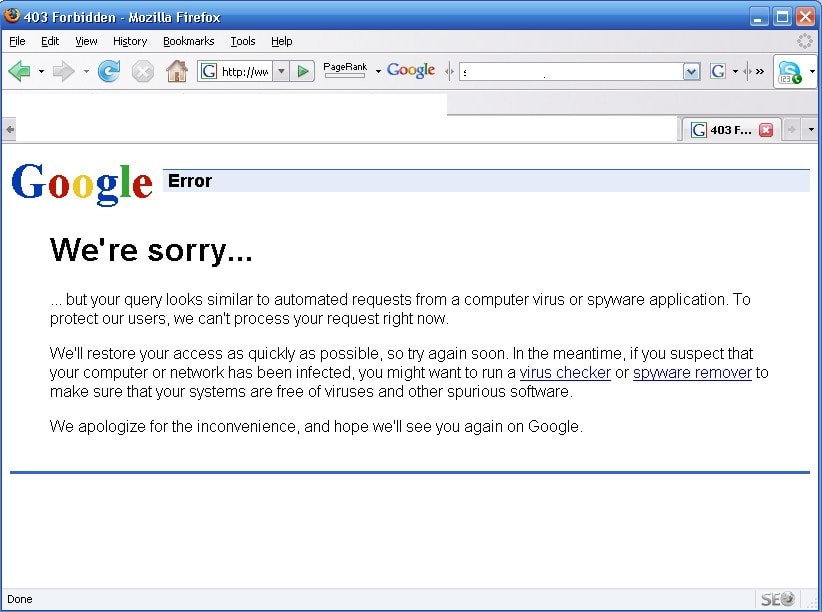The image size is (822, 612).
Task: Open the Tools menu
Action: pyautogui.click(x=243, y=41)
